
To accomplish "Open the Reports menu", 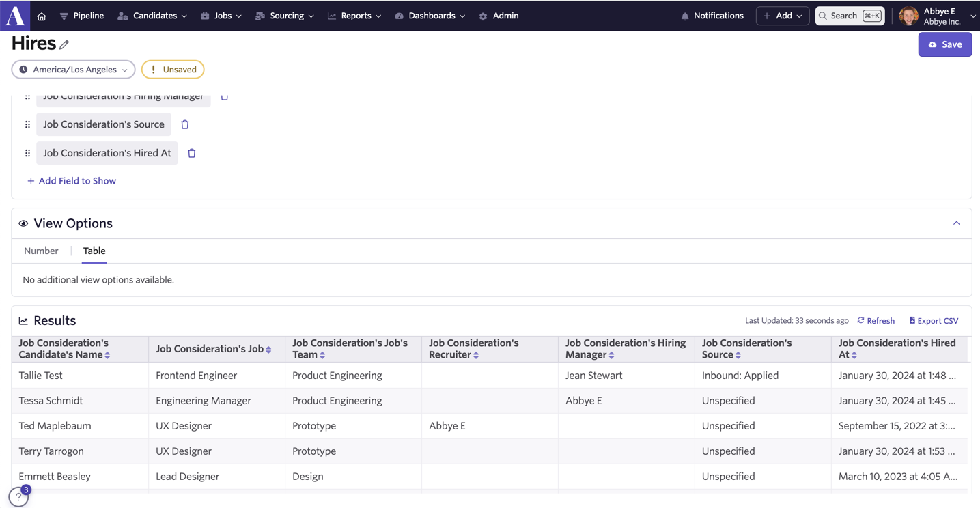I will click(354, 16).
